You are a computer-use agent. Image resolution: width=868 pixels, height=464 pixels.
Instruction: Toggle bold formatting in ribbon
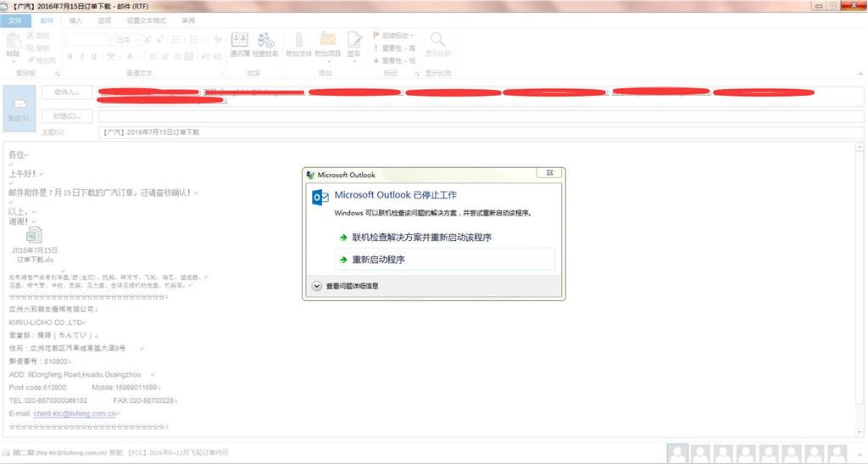[x=70, y=57]
